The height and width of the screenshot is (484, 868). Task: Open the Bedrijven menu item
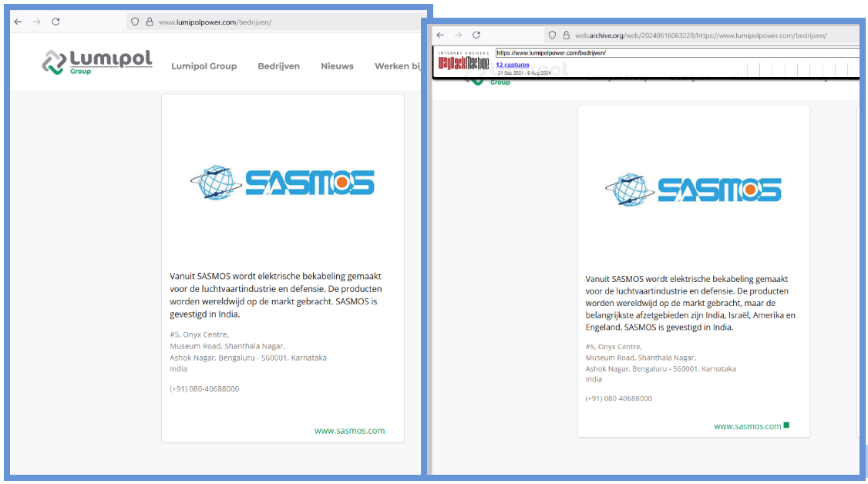pos(278,66)
